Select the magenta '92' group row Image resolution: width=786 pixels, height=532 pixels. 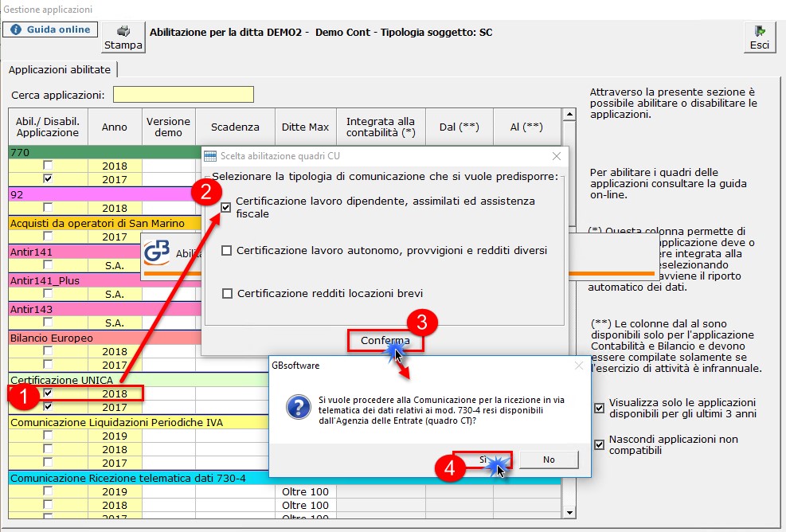click(x=105, y=194)
